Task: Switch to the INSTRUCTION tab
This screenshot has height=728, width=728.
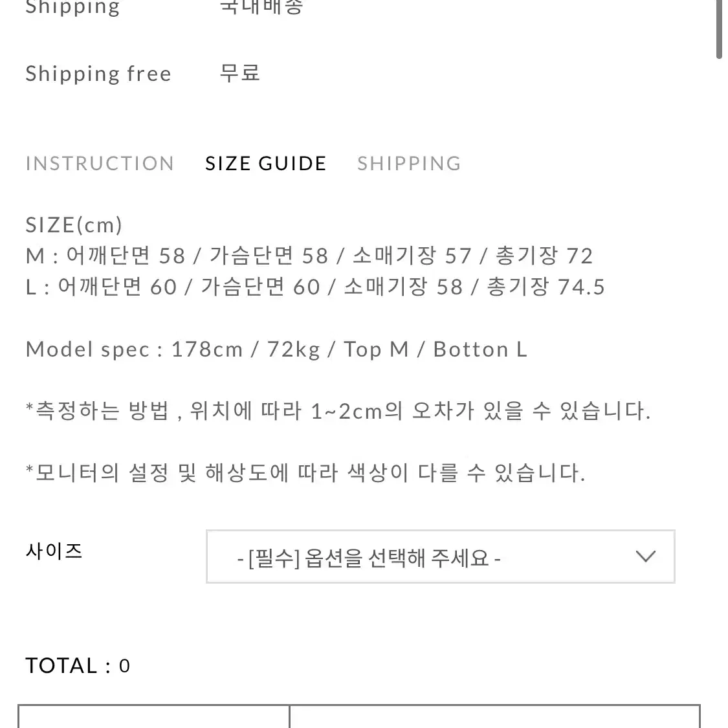Action: 100,164
